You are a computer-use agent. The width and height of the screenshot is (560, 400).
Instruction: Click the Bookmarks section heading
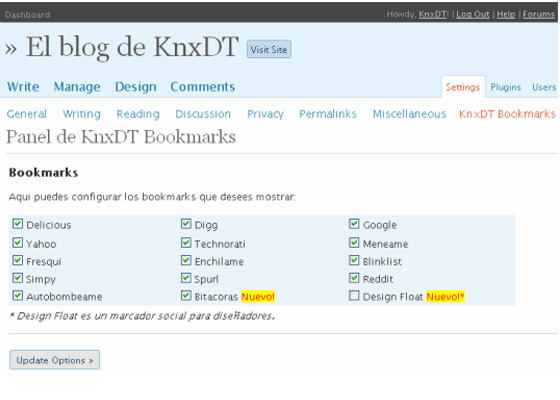pos(44,172)
